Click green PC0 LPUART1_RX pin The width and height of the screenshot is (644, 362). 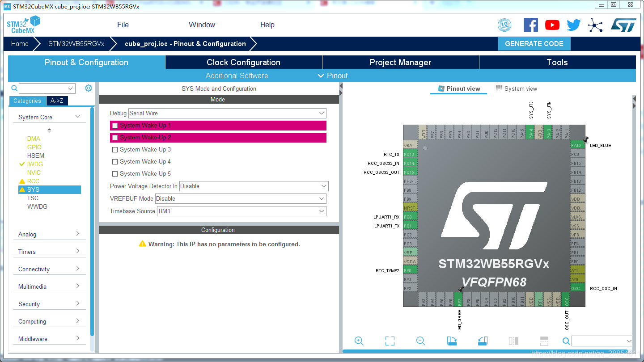[x=410, y=217]
